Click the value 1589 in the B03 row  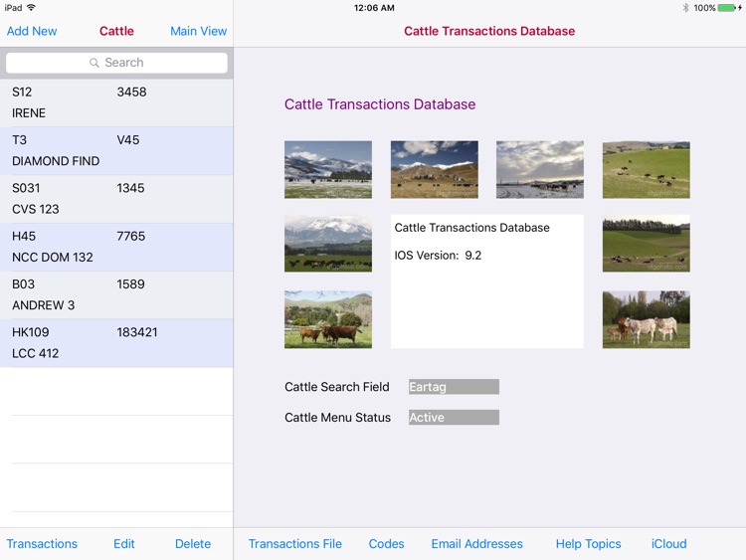[x=131, y=284]
